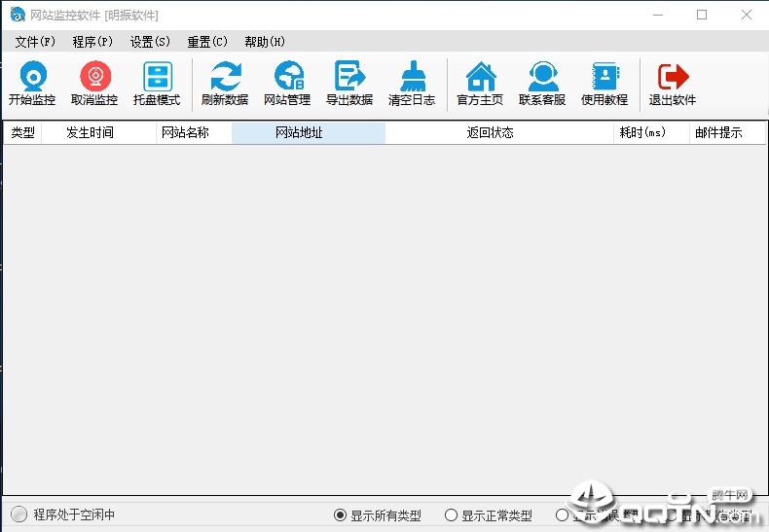This screenshot has height=532, width=769.
Task: Open the 设置(S) menu
Action: tap(150, 42)
